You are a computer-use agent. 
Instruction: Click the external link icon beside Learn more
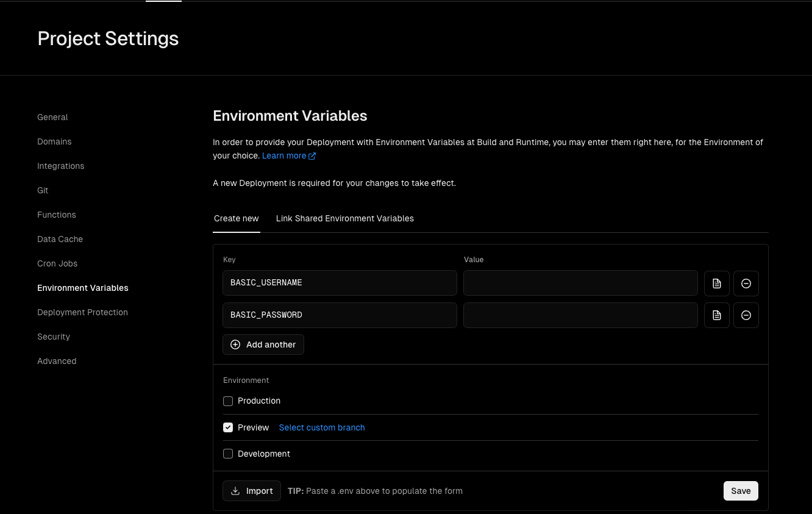(312, 156)
